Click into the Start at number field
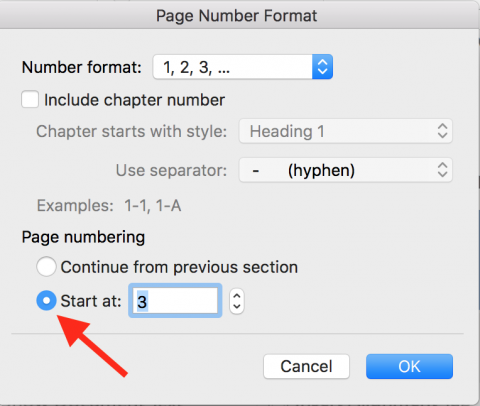 coord(175,301)
